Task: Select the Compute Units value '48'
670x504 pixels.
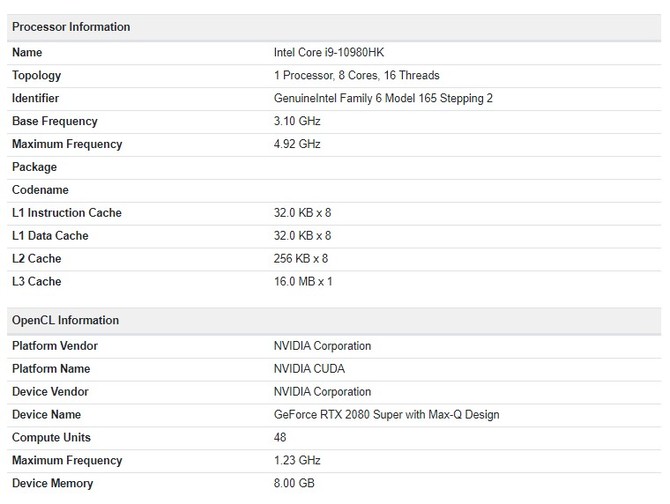Action: [280, 437]
